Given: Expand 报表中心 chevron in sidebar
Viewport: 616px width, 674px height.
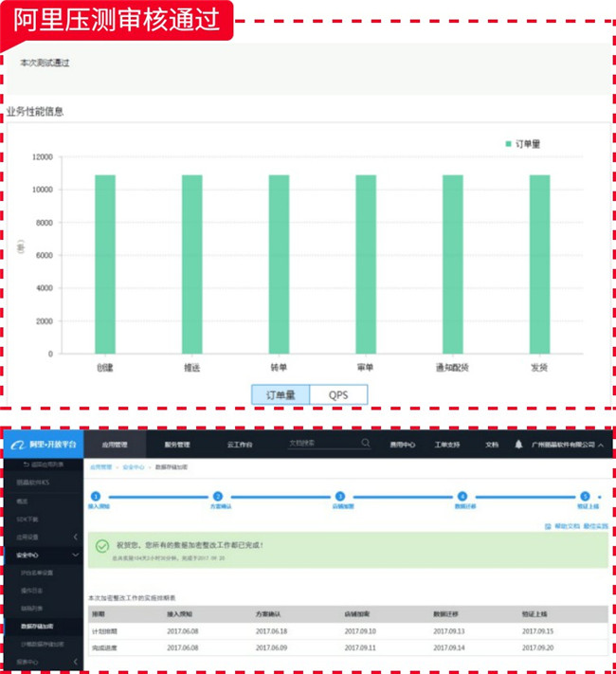Looking at the screenshot, I should pos(75,662).
